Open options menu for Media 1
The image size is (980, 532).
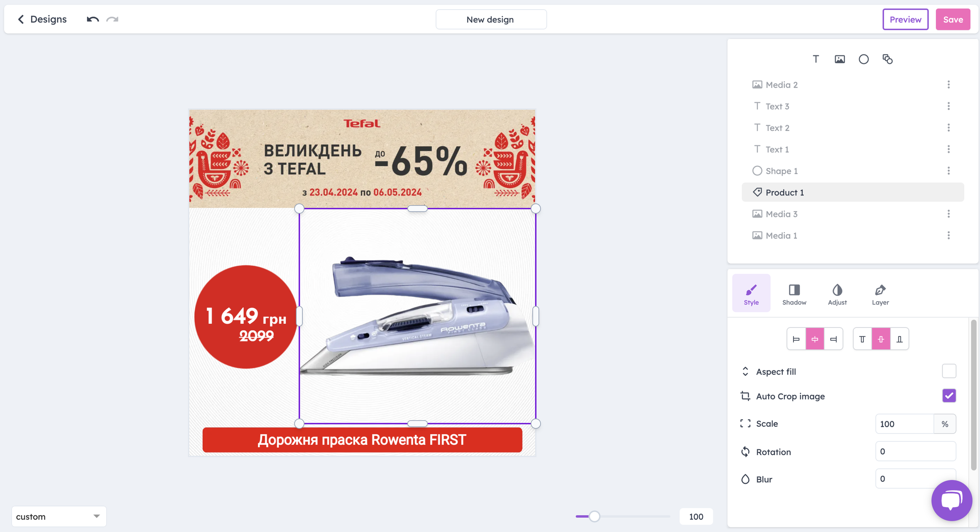pos(948,236)
